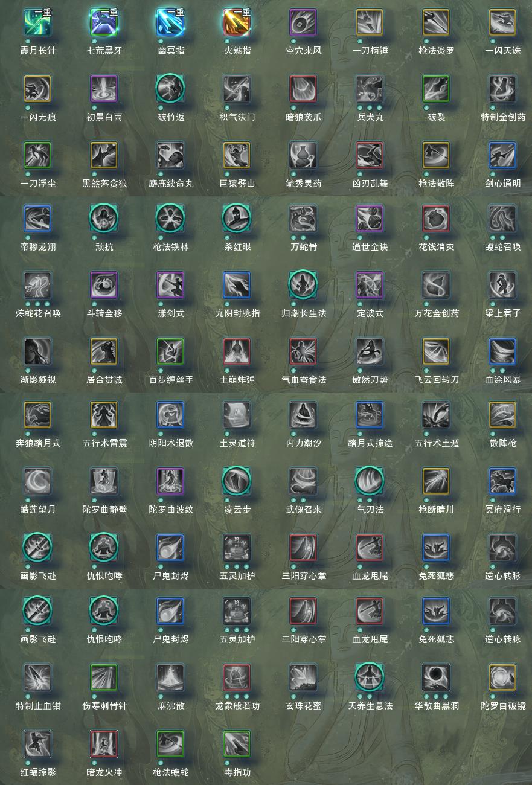Viewport: 532px width, 785px height.
Task: Click the 七荒黑牙 skill icon
Action: [x=104, y=22]
